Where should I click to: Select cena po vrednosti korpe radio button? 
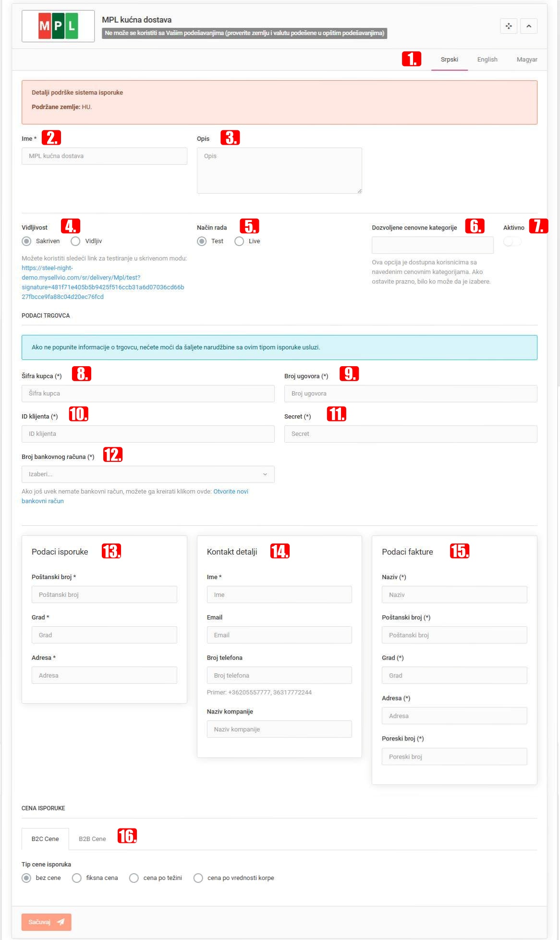(198, 878)
